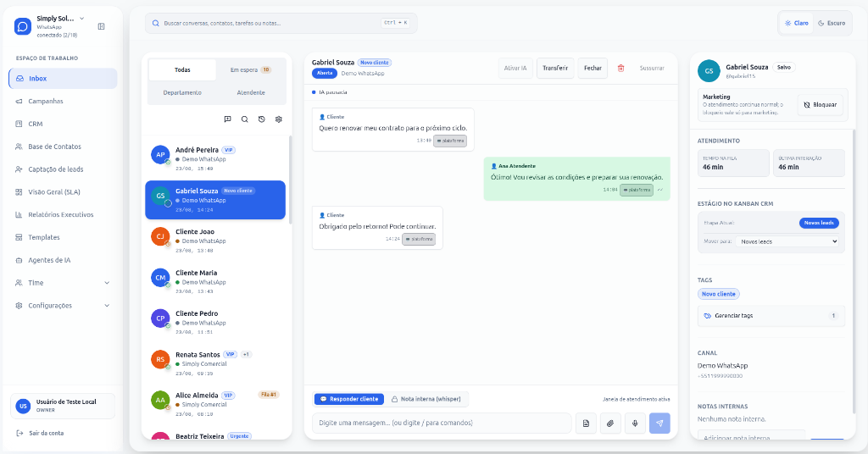Screen dimensions: 868x454
Task: Select the Atendente filter tab
Action: [251, 92]
